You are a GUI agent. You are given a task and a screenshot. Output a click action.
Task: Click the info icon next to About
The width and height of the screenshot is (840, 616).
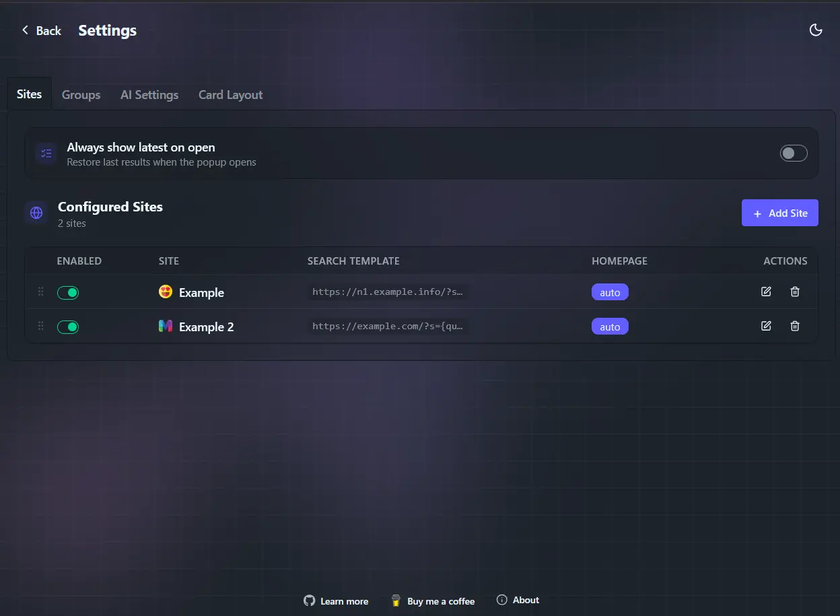[501, 600]
